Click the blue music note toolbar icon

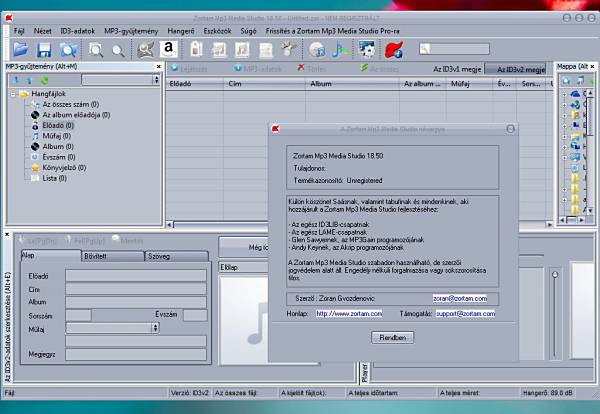click(339, 50)
